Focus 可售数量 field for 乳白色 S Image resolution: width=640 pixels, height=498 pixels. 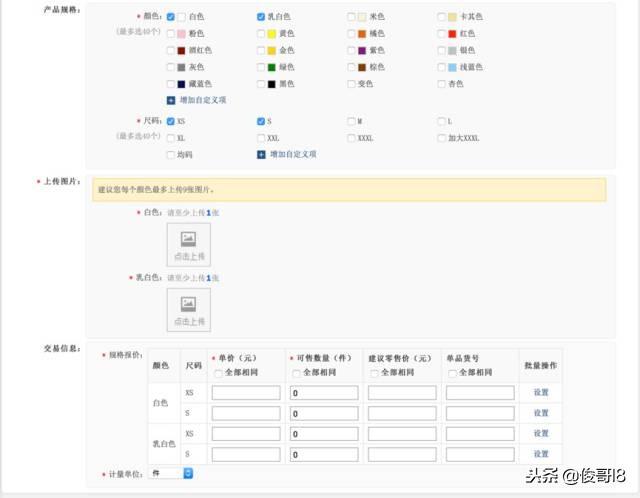click(324, 454)
